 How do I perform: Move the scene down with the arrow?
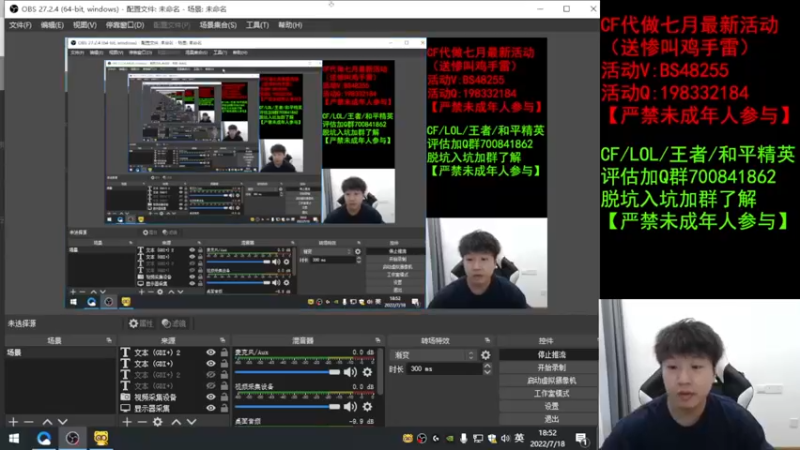[62, 422]
